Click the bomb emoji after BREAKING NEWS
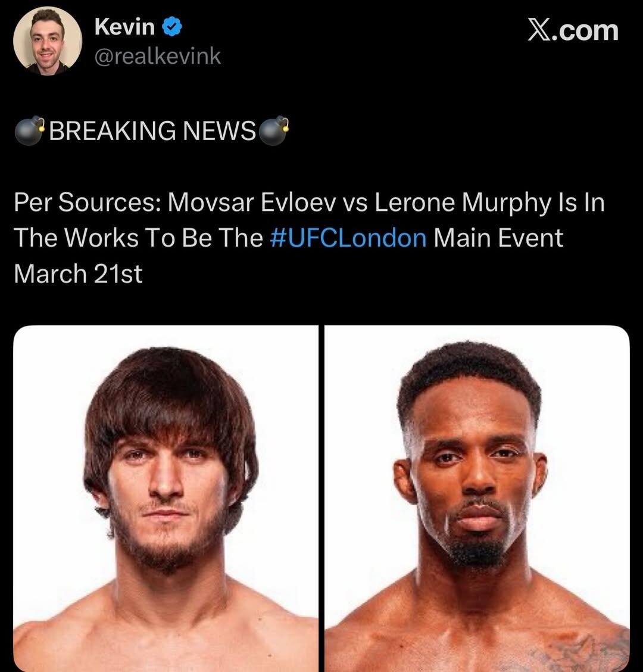 (x=274, y=130)
